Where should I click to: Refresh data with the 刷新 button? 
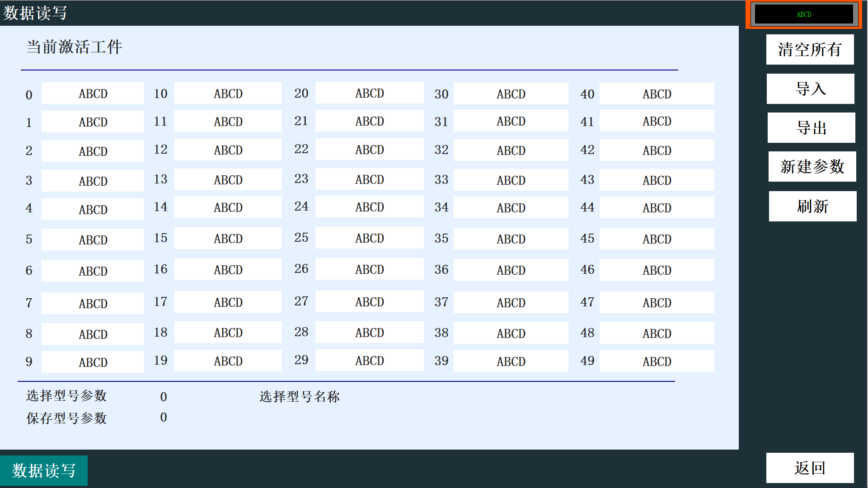pyautogui.click(x=812, y=206)
